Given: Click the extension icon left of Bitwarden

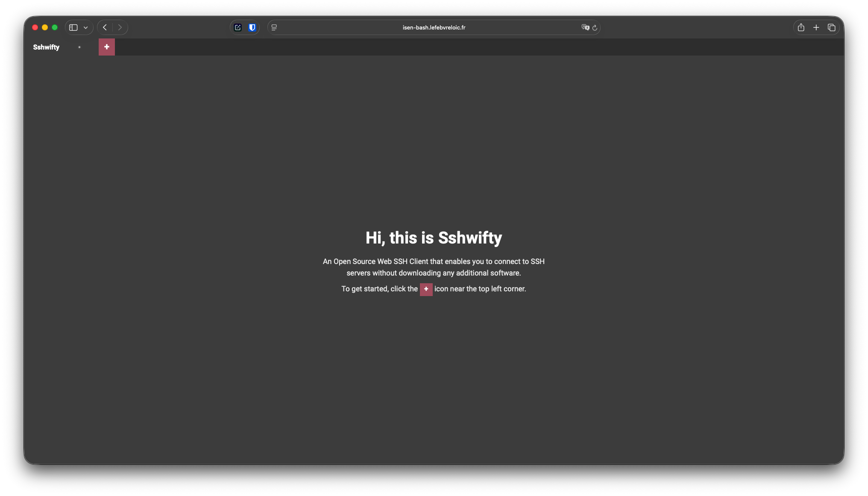Looking at the screenshot, I should coord(238,27).
